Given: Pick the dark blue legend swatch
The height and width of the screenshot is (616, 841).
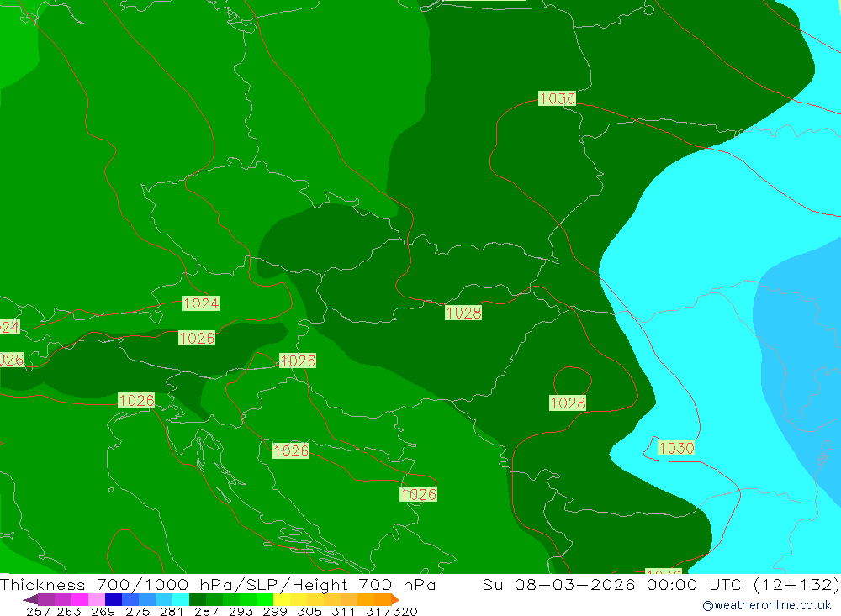Looking at the screenshot, I should point(114,599).
